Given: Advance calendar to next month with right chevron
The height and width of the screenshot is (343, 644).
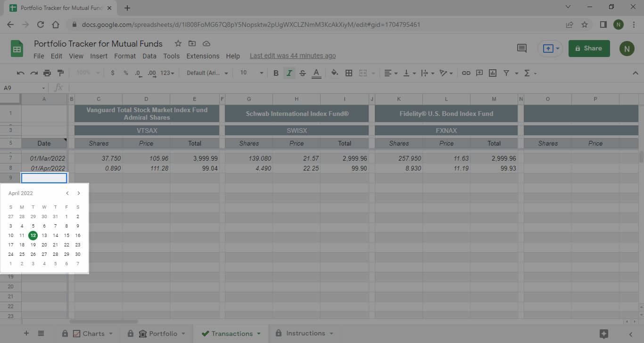Looking at the screenshot, I should click(79, 193).
